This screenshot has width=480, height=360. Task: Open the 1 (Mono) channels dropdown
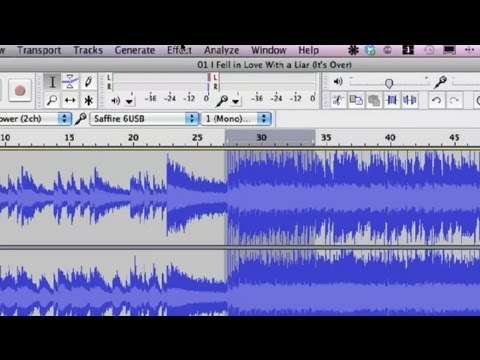coord(236,119)
